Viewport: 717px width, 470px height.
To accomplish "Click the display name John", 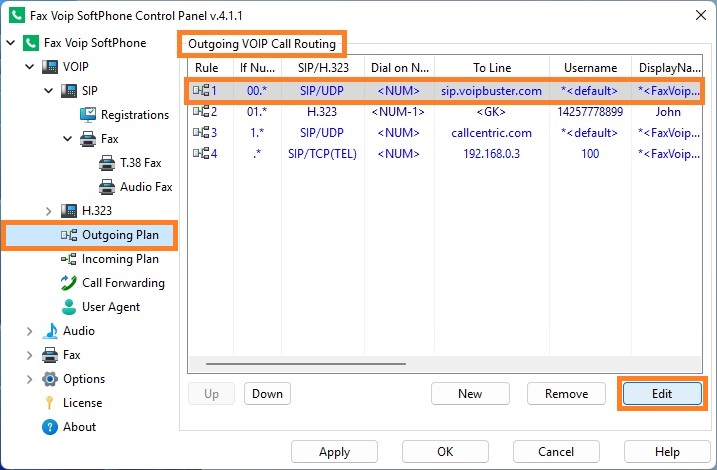I will 668,112.
